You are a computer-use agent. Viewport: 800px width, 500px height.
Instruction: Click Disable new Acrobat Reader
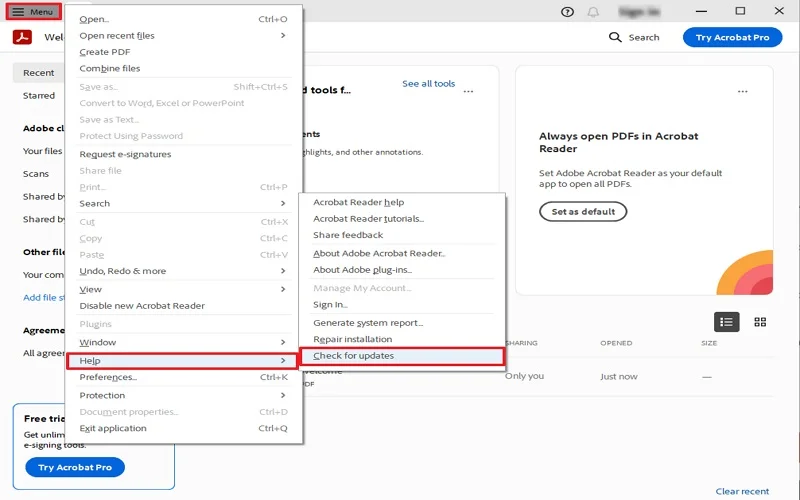[142, 306]
